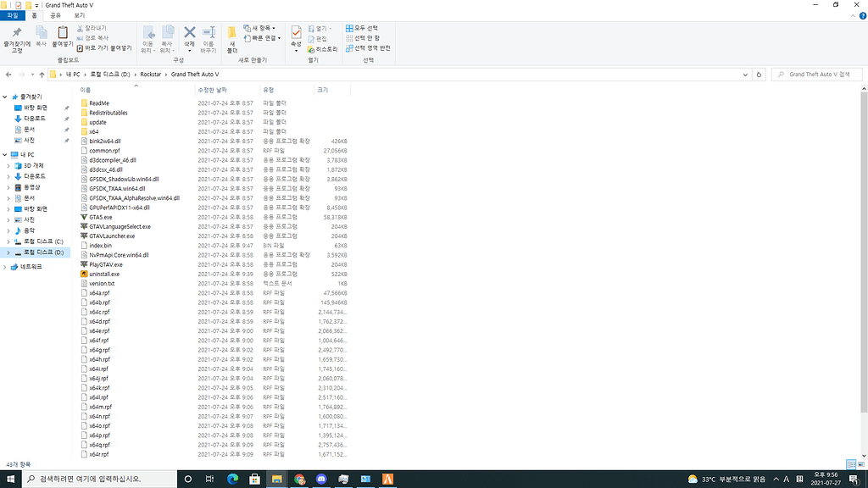The height and width of the screenshot is (488, 868).
Task: Collapse 로컬 디스크 (D:) in the sidebar tree
Action: click(10, 251)
